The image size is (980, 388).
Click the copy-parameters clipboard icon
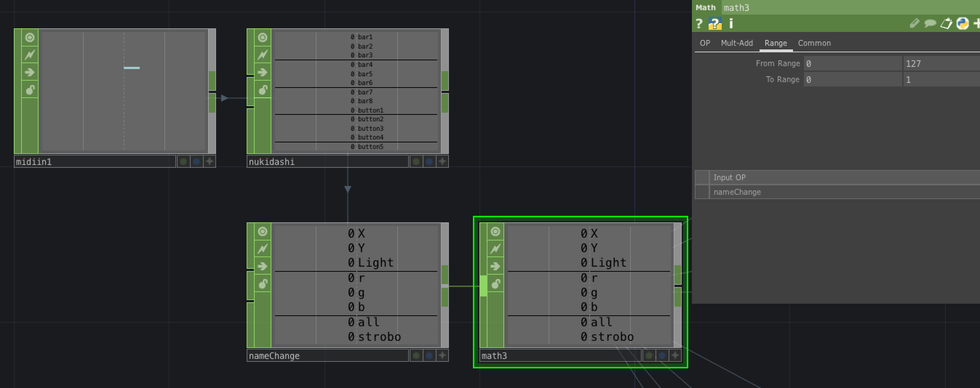click(945, 23)
